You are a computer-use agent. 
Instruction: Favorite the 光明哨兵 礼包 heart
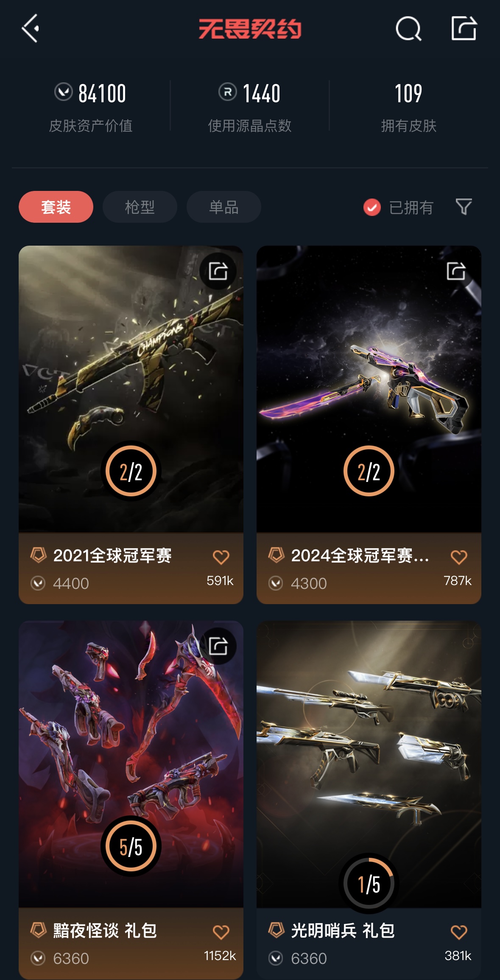coord(458,932)
